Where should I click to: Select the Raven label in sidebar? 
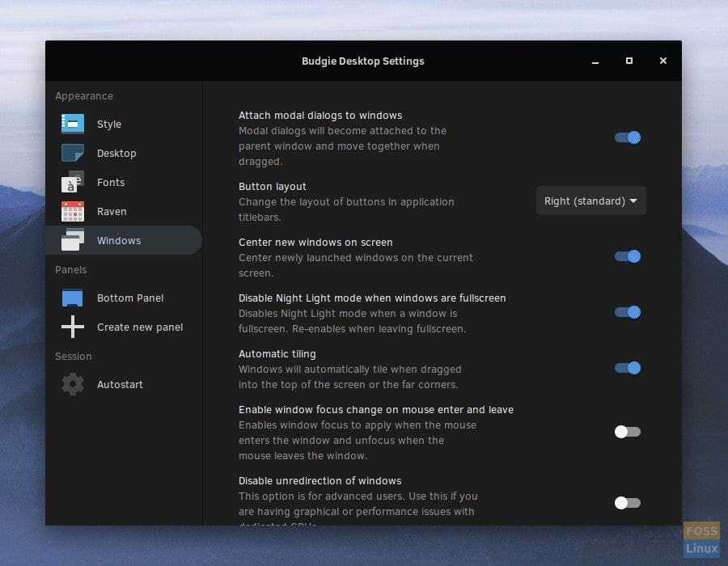112,212
